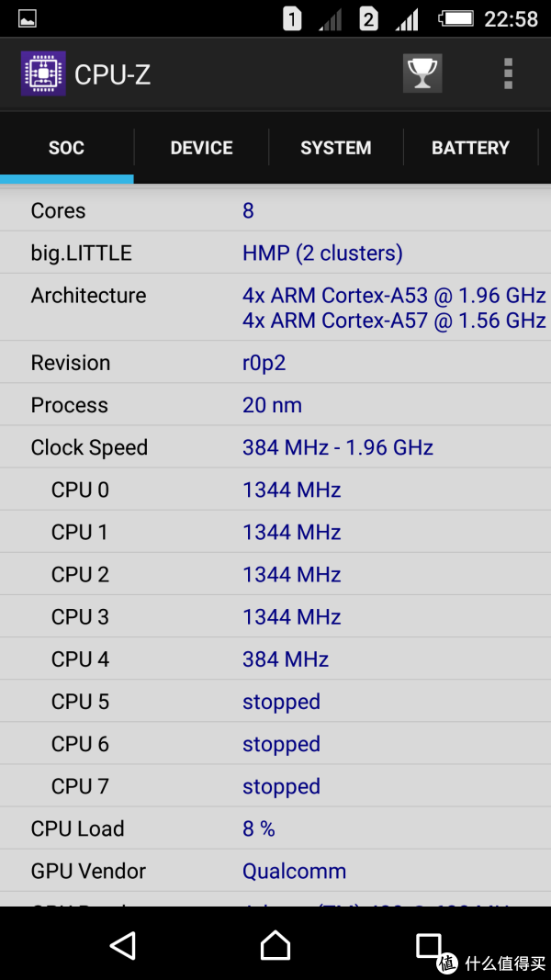Tap the status bar clock 22:58
The image size is (551, 980).
[x=511, y=18]
